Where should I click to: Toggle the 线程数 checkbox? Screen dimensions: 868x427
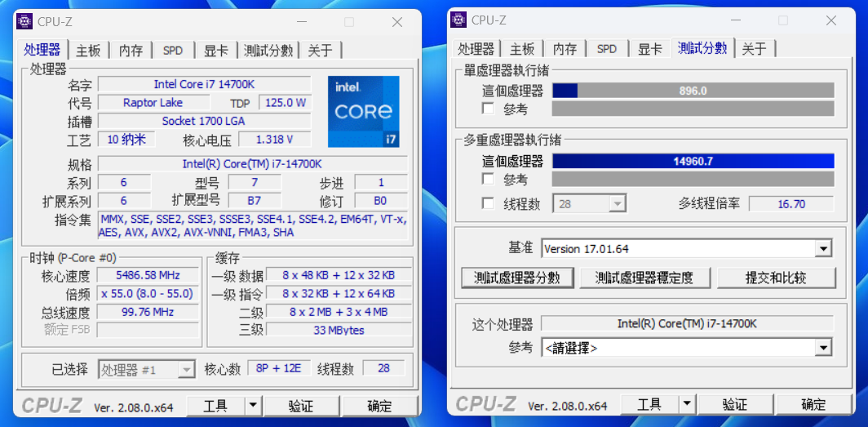coord(488,204)
